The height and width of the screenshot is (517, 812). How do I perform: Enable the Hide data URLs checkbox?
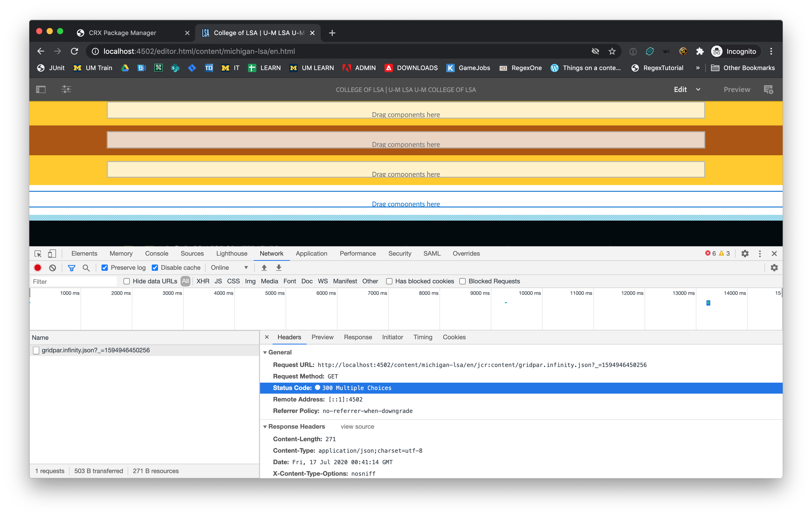click(126, 281)
